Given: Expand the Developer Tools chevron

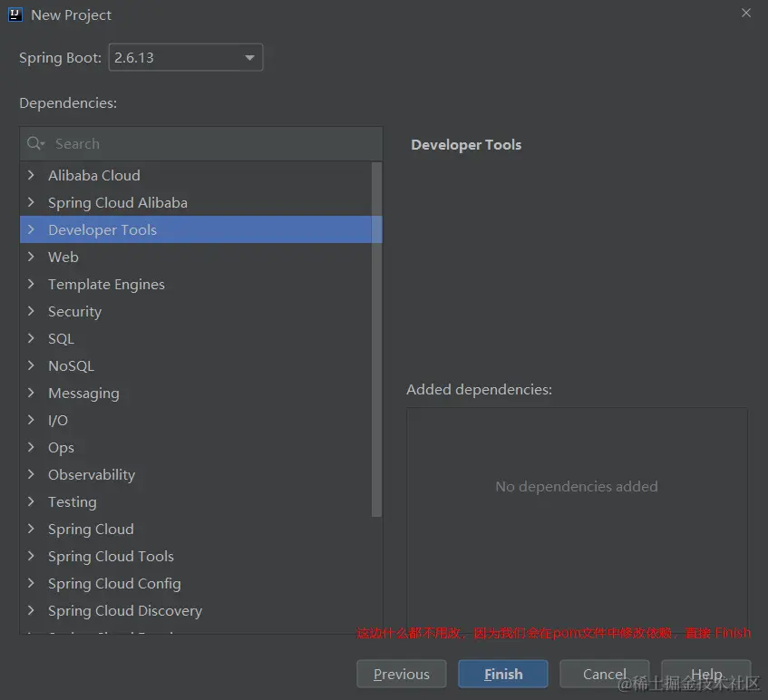Looking at the screenshot, I should coord(31,229).
